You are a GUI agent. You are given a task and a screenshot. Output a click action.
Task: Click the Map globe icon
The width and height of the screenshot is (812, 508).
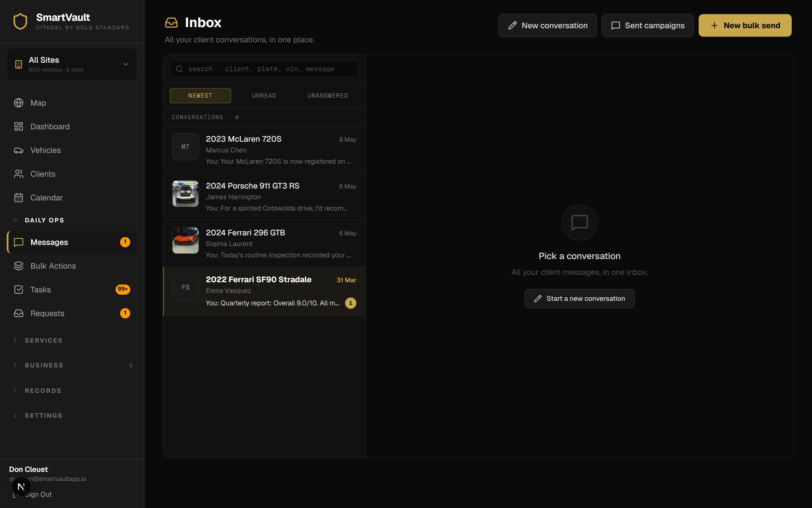18,103
